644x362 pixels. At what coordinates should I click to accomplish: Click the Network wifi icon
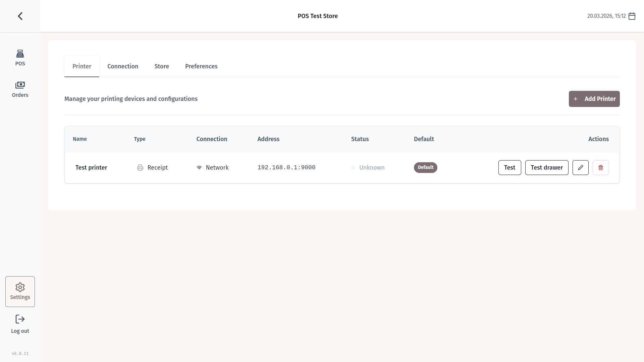click(199, 168)
